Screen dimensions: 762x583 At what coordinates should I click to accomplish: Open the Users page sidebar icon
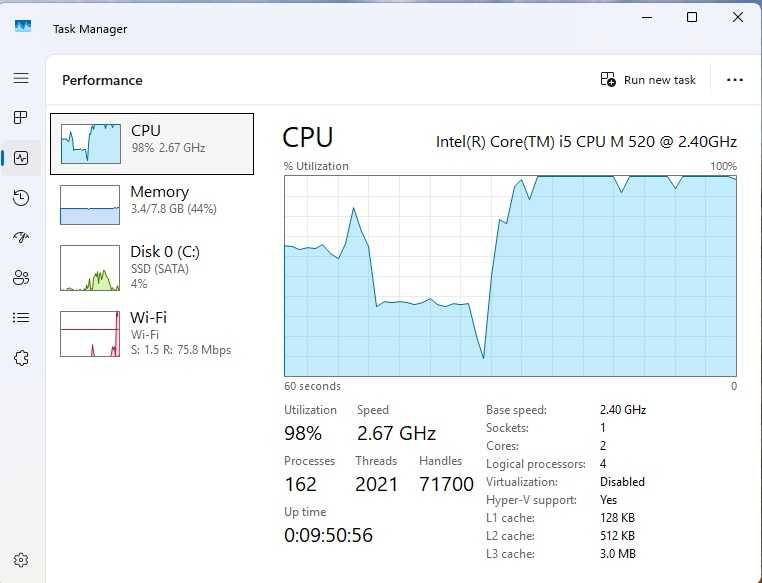[21, 278]
